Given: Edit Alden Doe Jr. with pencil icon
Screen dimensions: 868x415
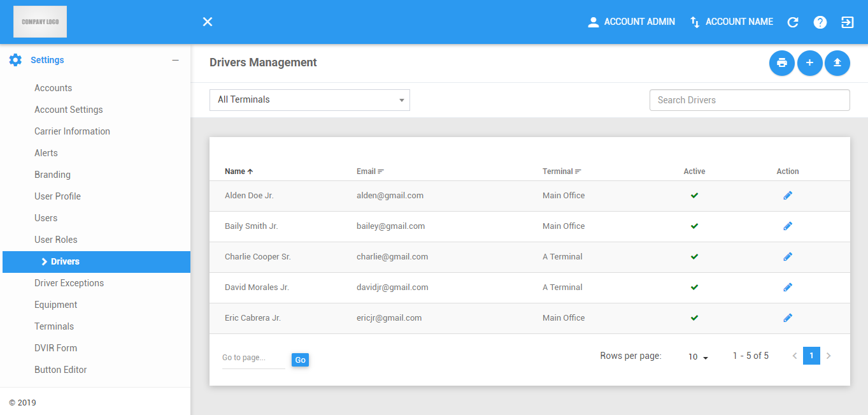Looking at the screenshot, I should click(x=788, y=196).
